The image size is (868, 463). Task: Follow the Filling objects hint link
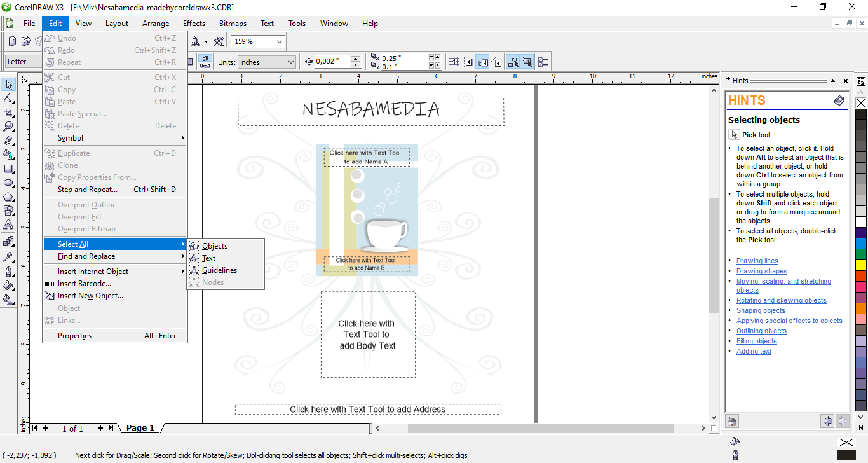[x=756, y=342]
